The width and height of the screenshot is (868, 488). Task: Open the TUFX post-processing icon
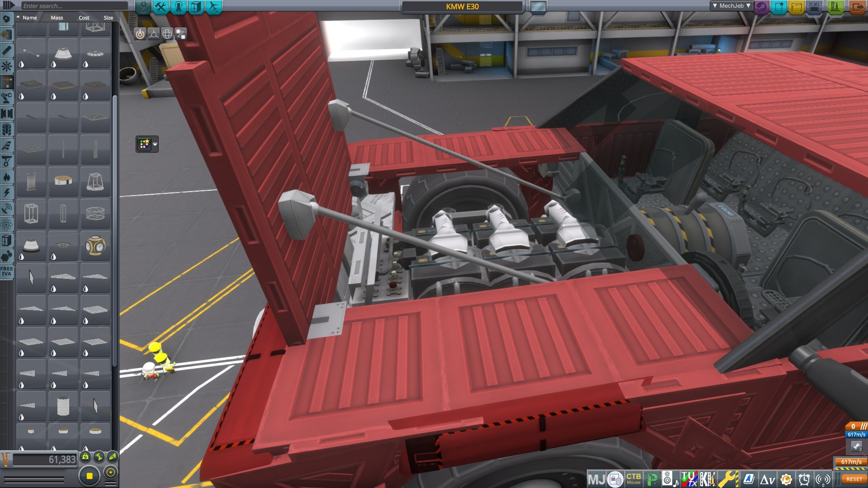click(689, 479)
